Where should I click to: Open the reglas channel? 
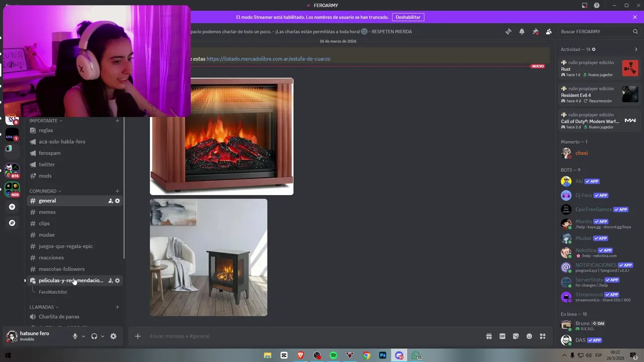[x=74, y=130]
